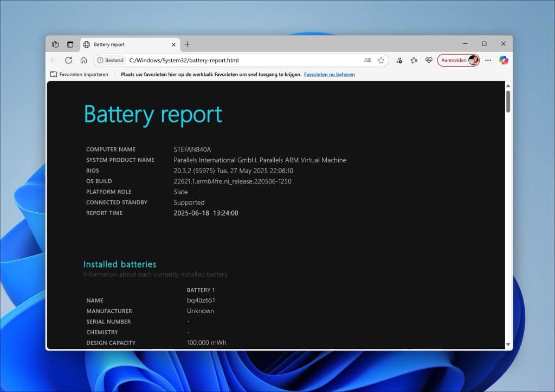Click the MANUFACTURER label

pos(109,311)
